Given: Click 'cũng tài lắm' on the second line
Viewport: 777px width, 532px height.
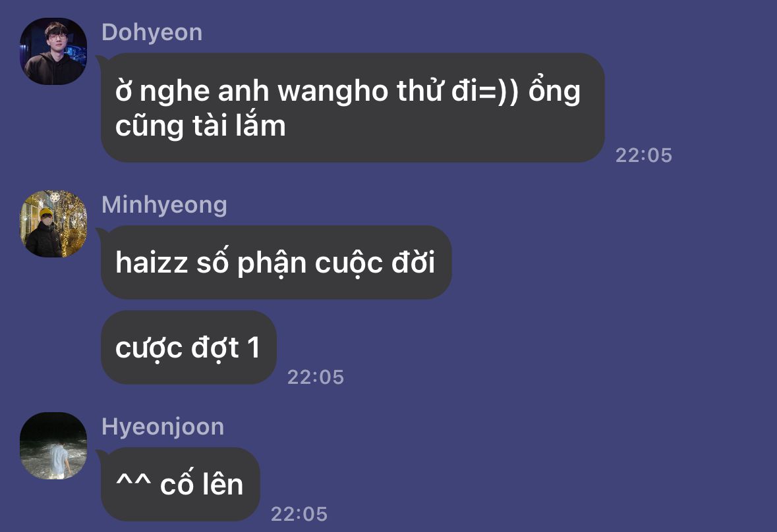Looking at the screenshot, I should pos(200,126).
